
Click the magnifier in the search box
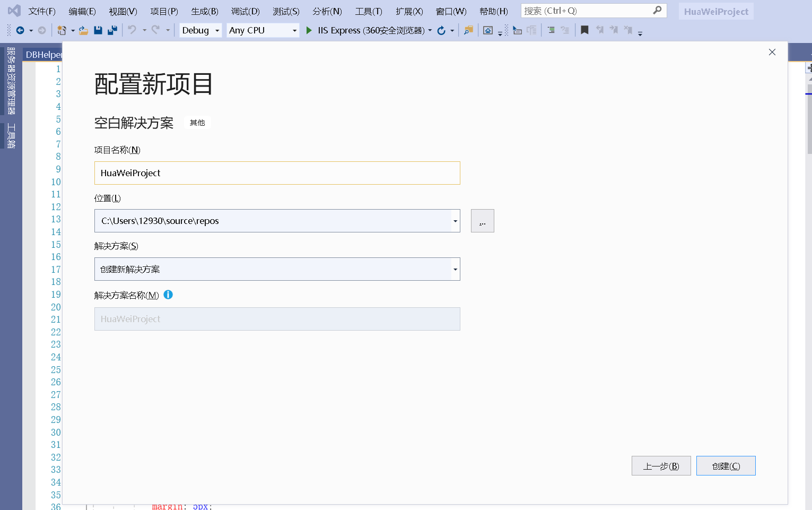coord(657,10)
